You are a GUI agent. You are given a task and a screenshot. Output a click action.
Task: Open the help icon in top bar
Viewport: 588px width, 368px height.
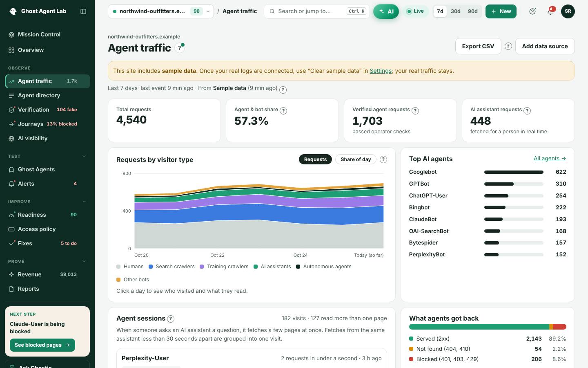[532, 11]
